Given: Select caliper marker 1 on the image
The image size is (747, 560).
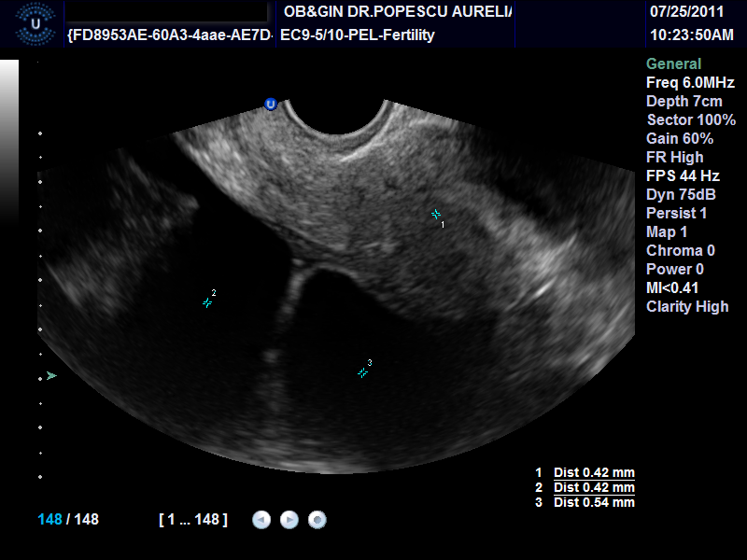Looking at the screenshot, I should click(x=436, y=215).
